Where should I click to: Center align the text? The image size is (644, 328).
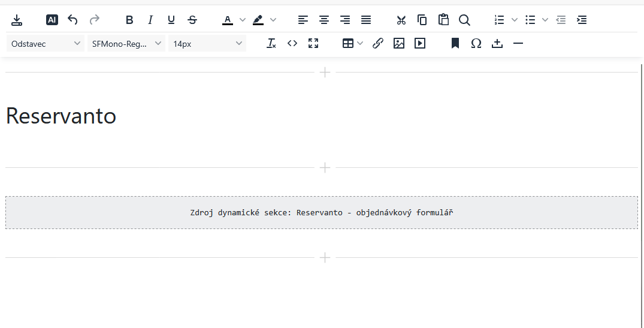click(x=324, y=20)
